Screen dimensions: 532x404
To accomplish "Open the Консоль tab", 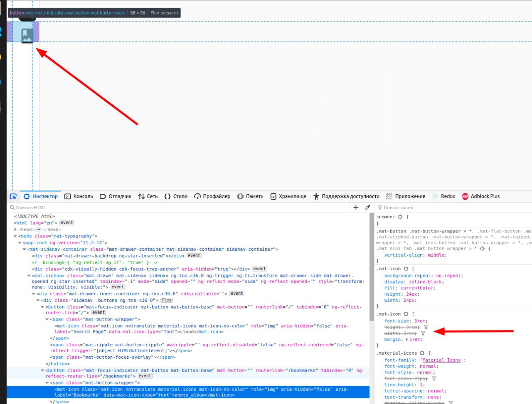I will [x=79, y=196].
